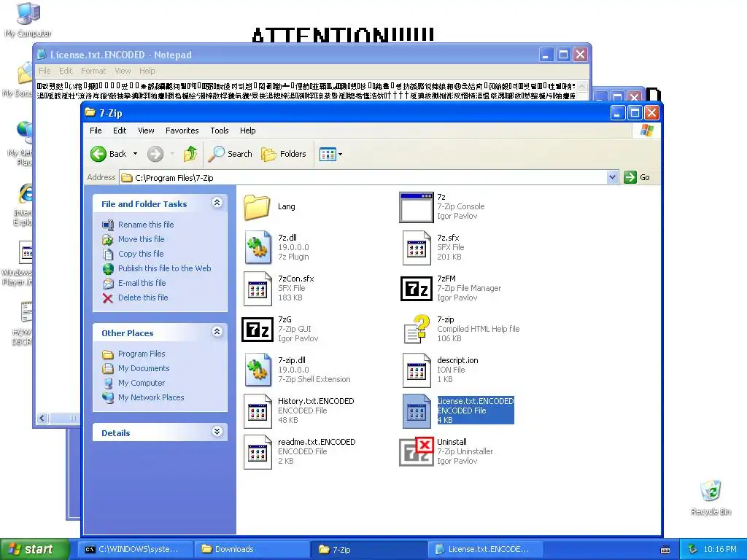747x560 pixels.
Task: Select the 7zG GUI application icon
Action: pyautogui.click(x=258, y=329)
